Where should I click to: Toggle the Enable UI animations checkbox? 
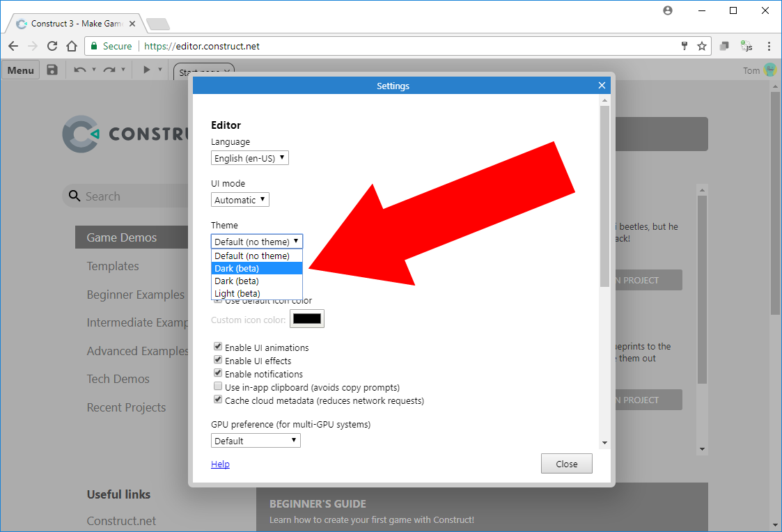pos(218,347)
